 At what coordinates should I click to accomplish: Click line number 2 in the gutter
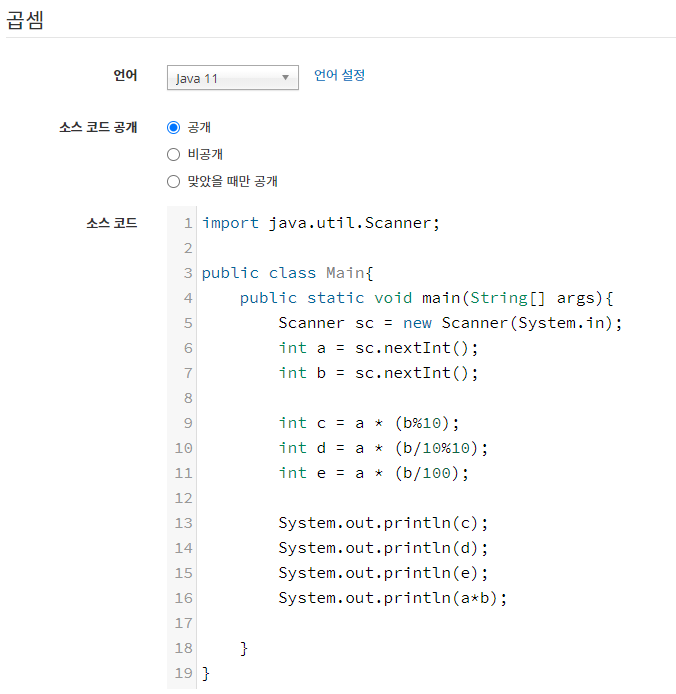click(188, 248)
